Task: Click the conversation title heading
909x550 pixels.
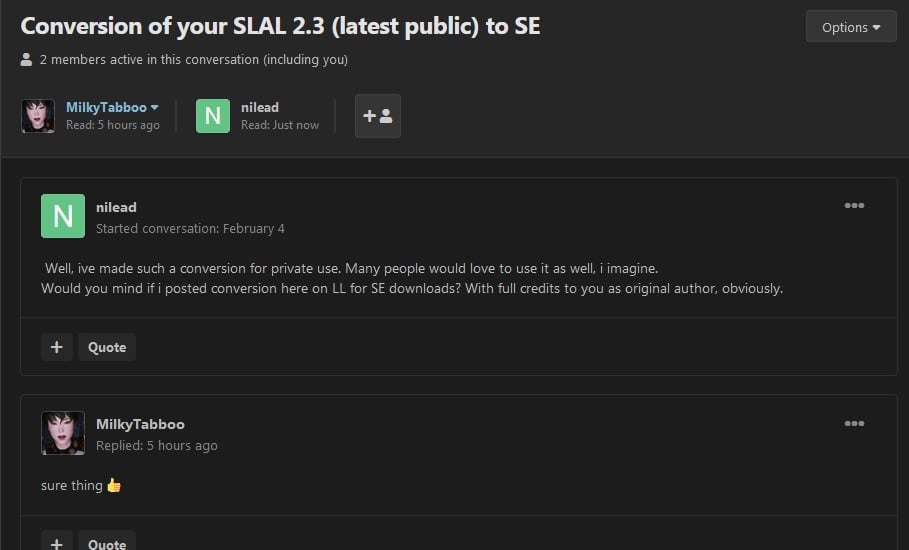Action: (x=281, y=26)
